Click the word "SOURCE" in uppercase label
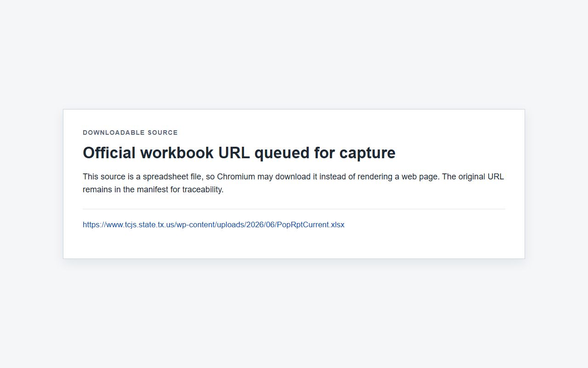588x368 pixels. (x=163, y=132)
